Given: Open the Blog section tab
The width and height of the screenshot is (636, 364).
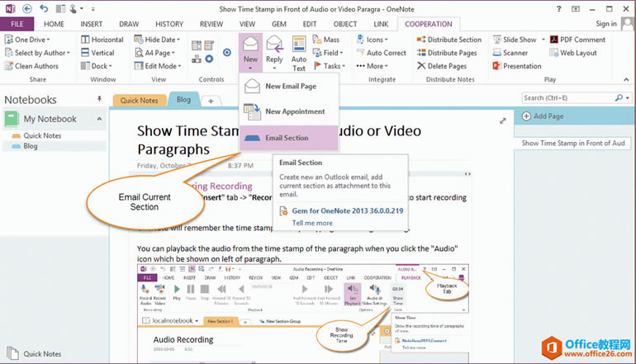Looking at the screenshot, I should (183, 99).
